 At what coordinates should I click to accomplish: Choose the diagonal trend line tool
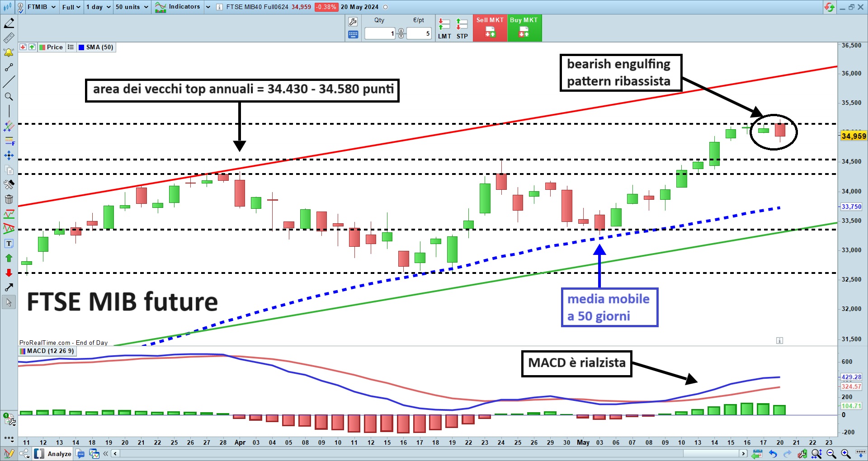coord(9,82)
